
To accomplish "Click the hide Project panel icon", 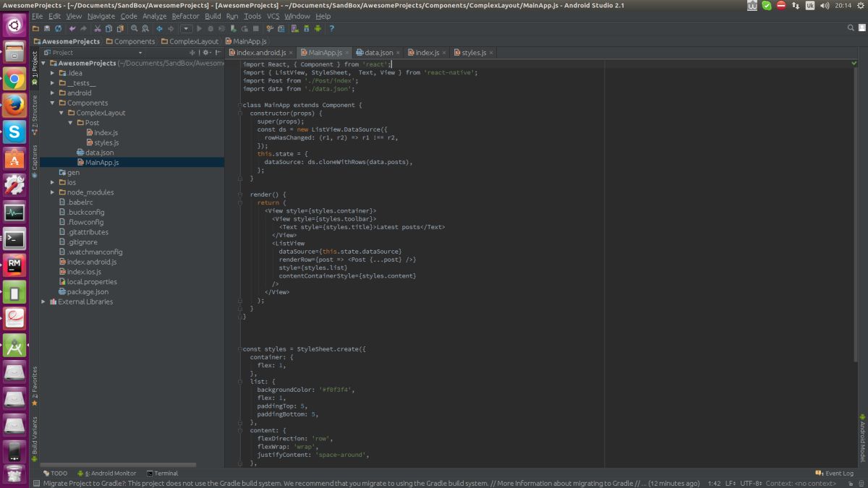I will (x=218, y=53).
